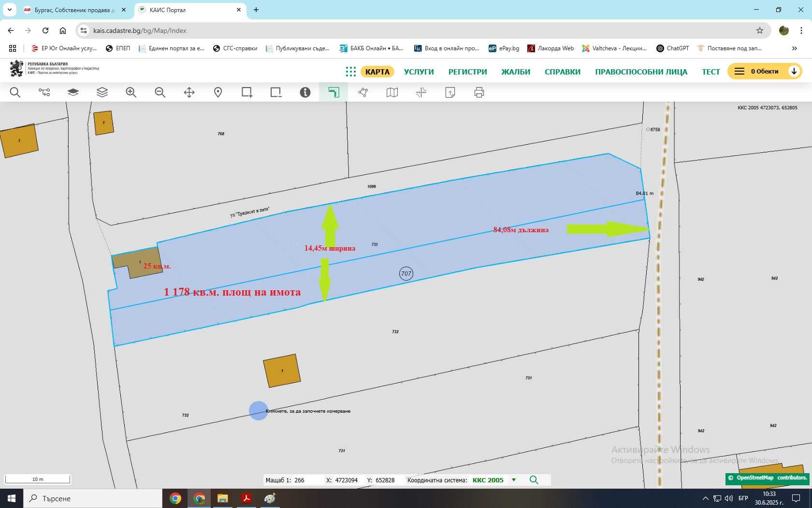This screenshot has height=508, width=812.
Task: Open the Paint app in taskbar
Action: click(270, 498)
